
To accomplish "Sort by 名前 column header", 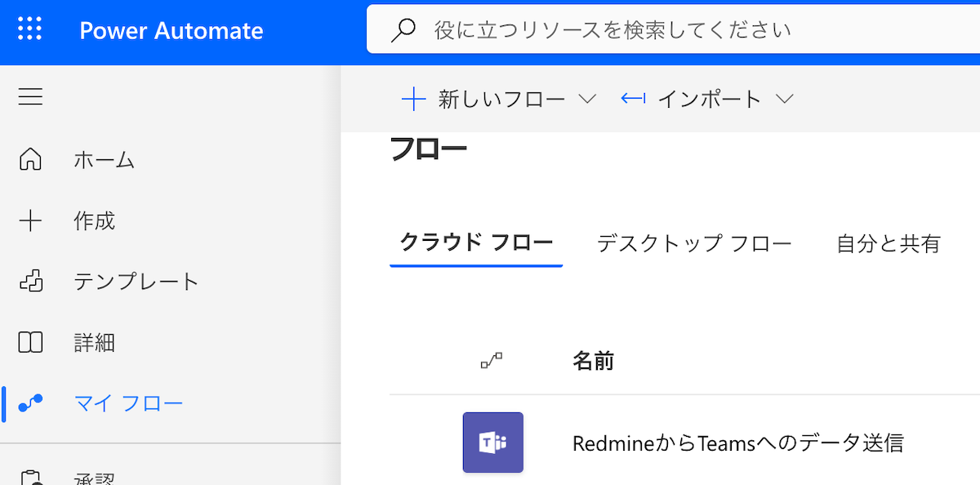I will [x=594, y=361].
